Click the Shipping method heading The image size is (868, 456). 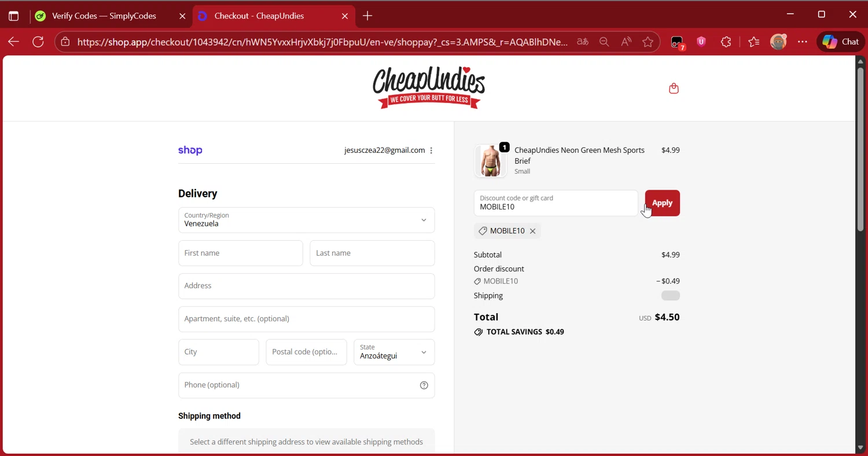[209, 416]
